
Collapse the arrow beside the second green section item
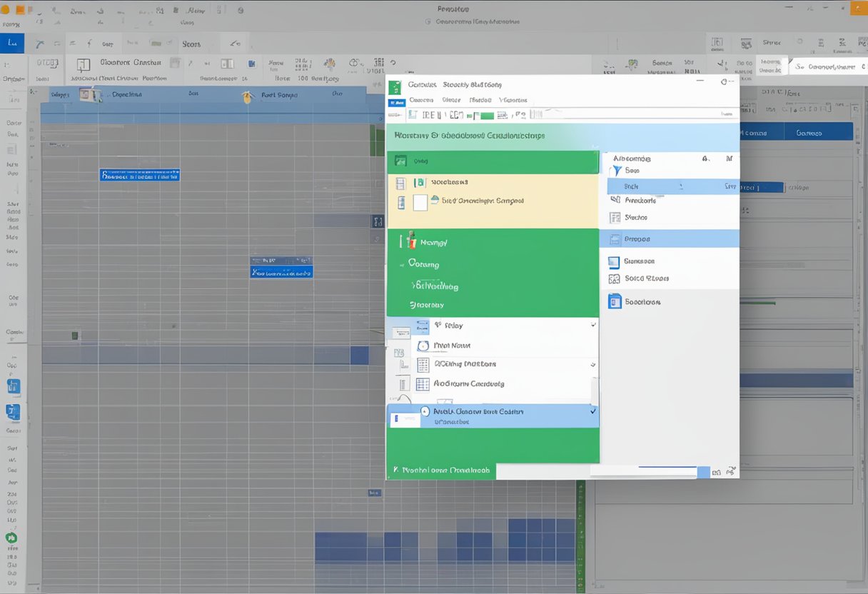[x=401, y=264]
